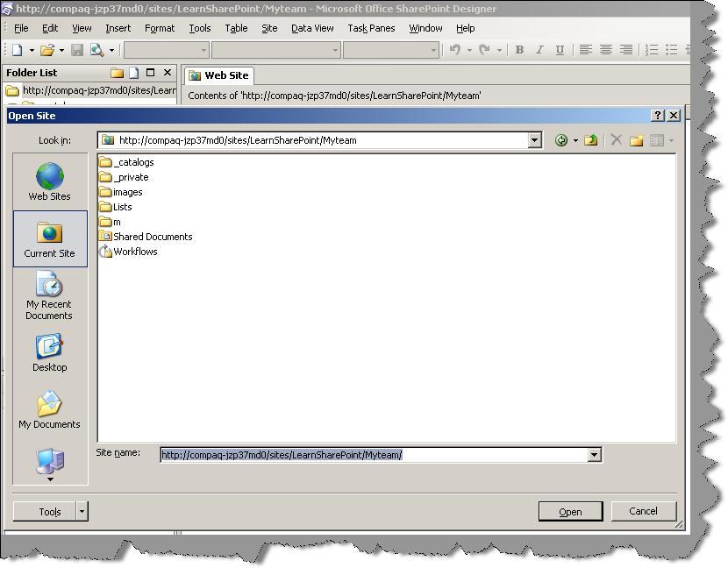The width and height of the screenshot is (728, 568).
Task: Click New Page icon in Folder List
Action: (x=133, y=73)
